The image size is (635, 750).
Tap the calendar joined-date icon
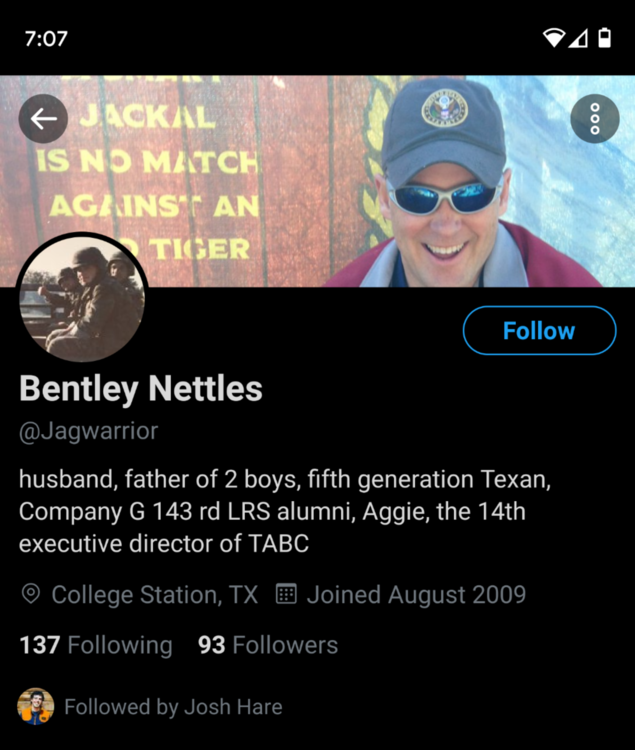pos(286,594)
